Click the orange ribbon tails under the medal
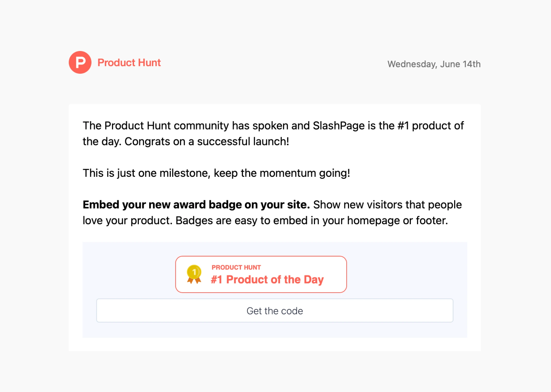551x392 pixels. 194,280
